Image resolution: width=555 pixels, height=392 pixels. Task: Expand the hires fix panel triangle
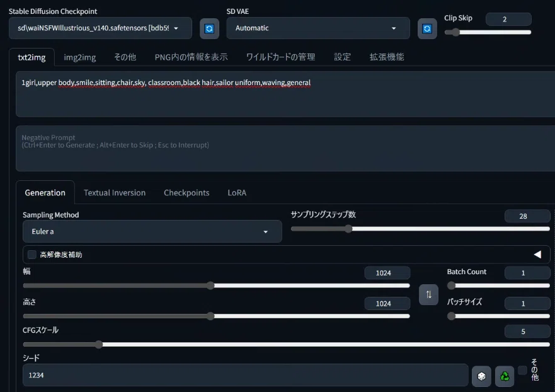(x=537, y=254)
